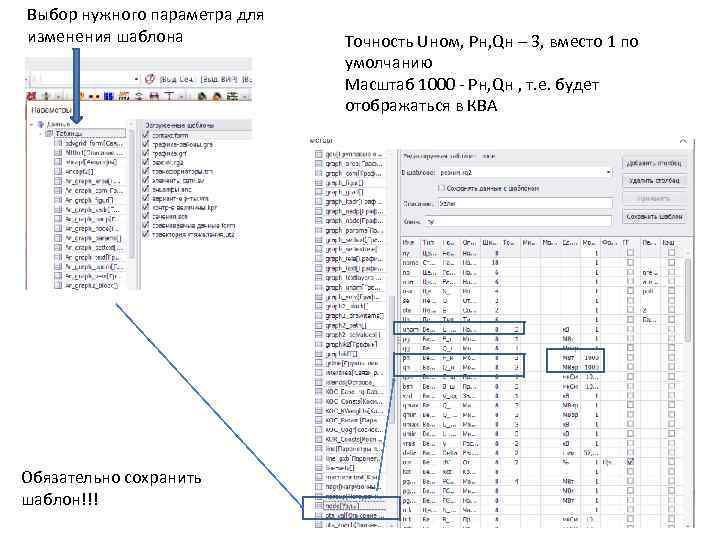Click the 'uhom' row name cell
The width and height of the screenshot is (720, 540).
pos(410,329)
